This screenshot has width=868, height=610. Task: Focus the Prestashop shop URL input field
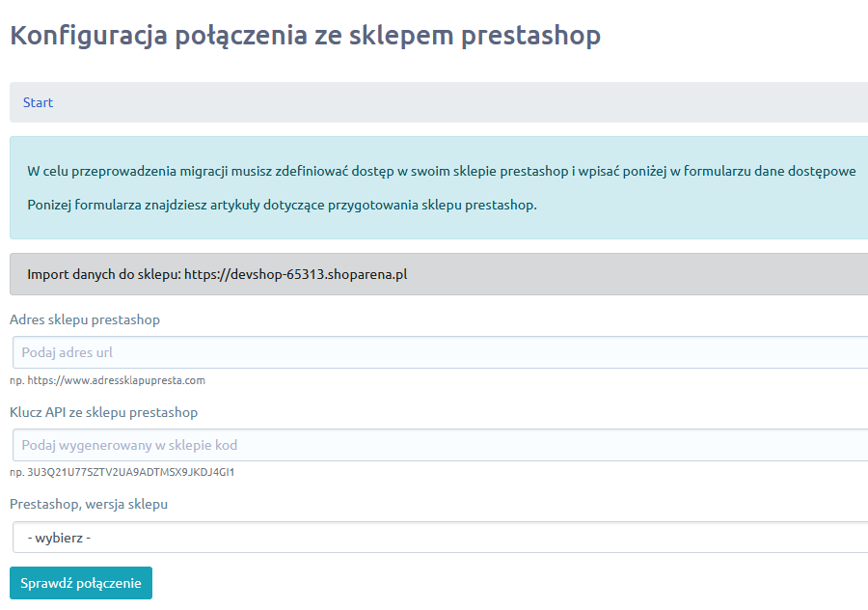coord(440,352)
